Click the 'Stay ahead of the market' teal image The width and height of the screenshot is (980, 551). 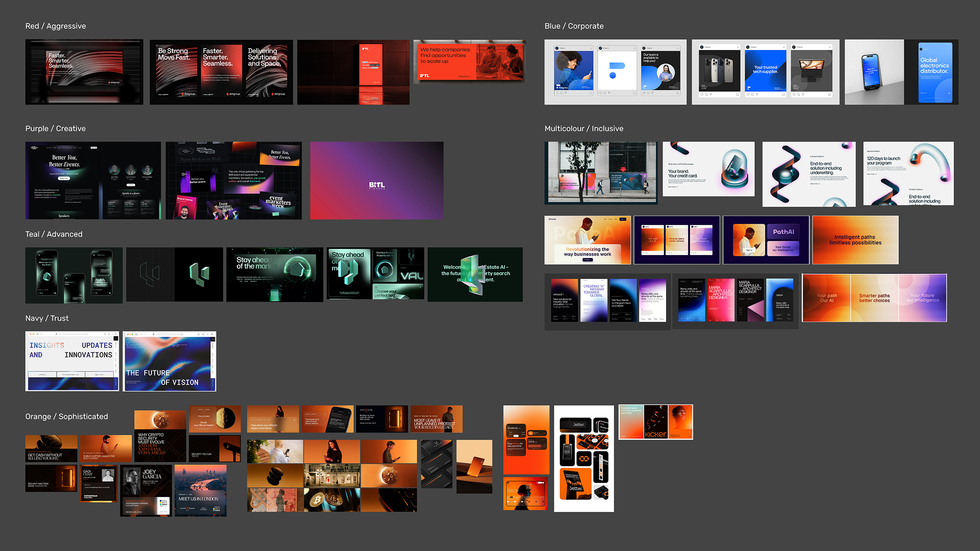pyautogui.click(x=274, y=274)
